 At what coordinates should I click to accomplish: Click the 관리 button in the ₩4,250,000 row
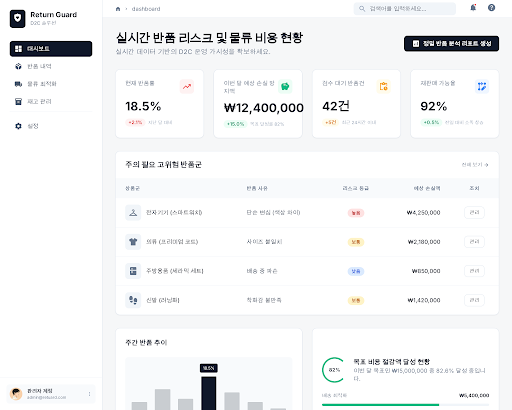pos(474,213)
